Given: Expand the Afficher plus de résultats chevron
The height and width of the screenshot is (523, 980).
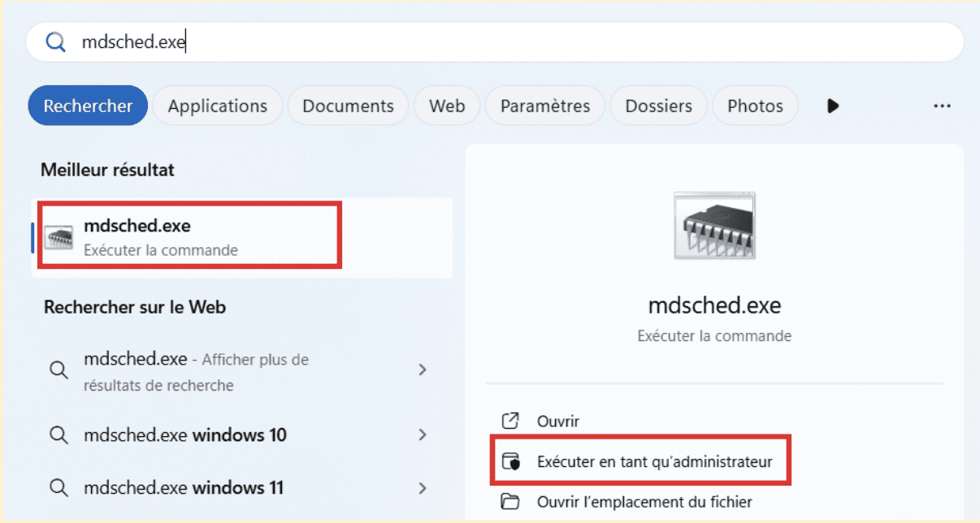Looking at the screenshot, I should [423, 370].
